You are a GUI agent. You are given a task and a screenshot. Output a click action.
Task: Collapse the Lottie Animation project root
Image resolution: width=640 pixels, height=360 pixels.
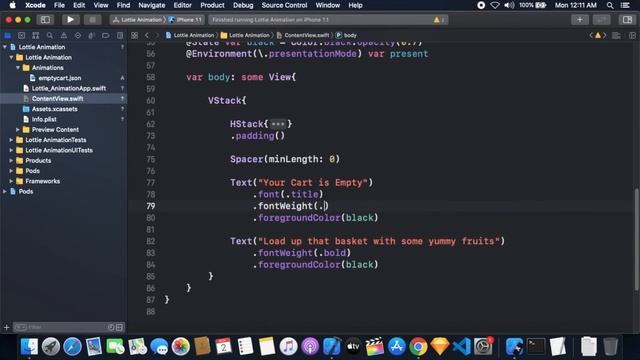point(5,47)
